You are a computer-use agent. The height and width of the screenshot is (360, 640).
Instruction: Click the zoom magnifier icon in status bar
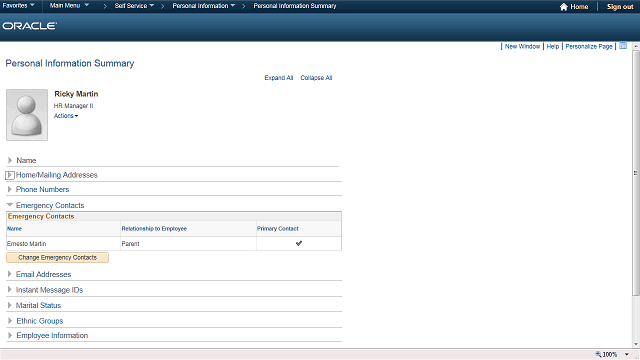tap(598, 354)
